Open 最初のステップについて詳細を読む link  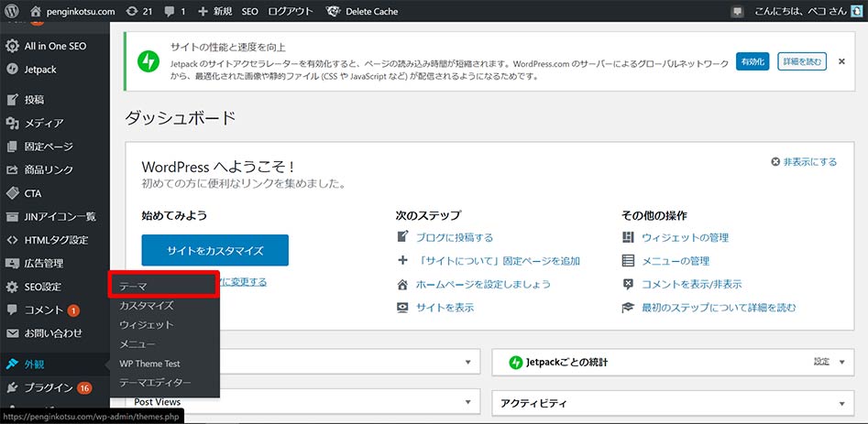pyautogui.click(x=719, y=308)
